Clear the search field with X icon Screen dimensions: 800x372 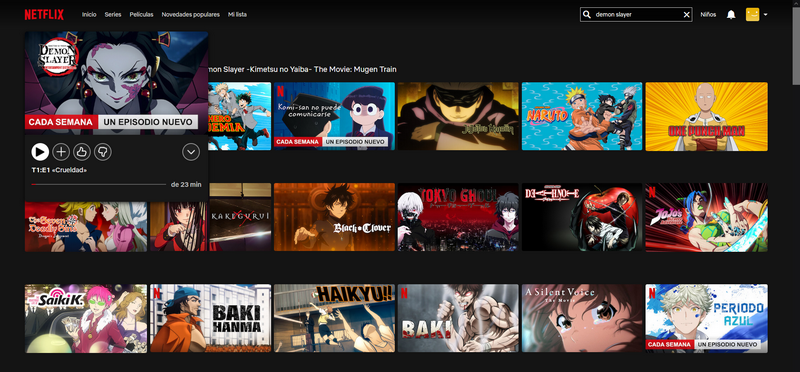[x=686, y=15]
